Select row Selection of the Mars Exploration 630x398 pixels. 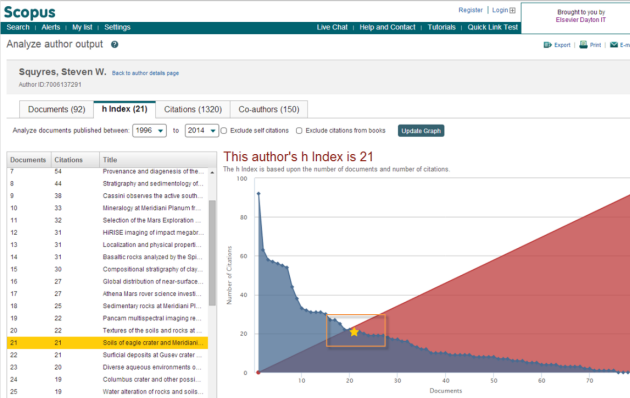[108, 220]
